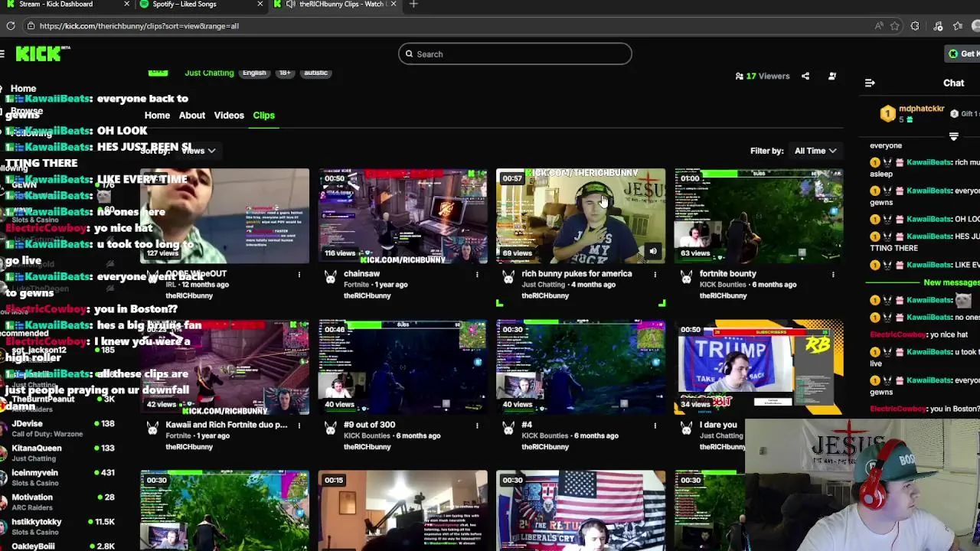Play the Trump banner clip thumbnail
This screenshot has width=980, height=551.
tap(759, 367)
